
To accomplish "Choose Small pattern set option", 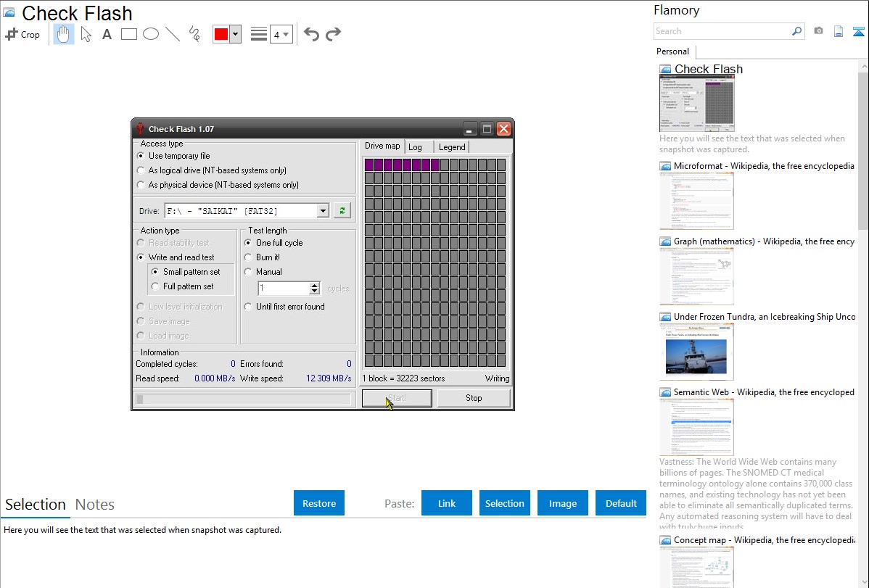I will pyautogui.click(x=155, y=272).
